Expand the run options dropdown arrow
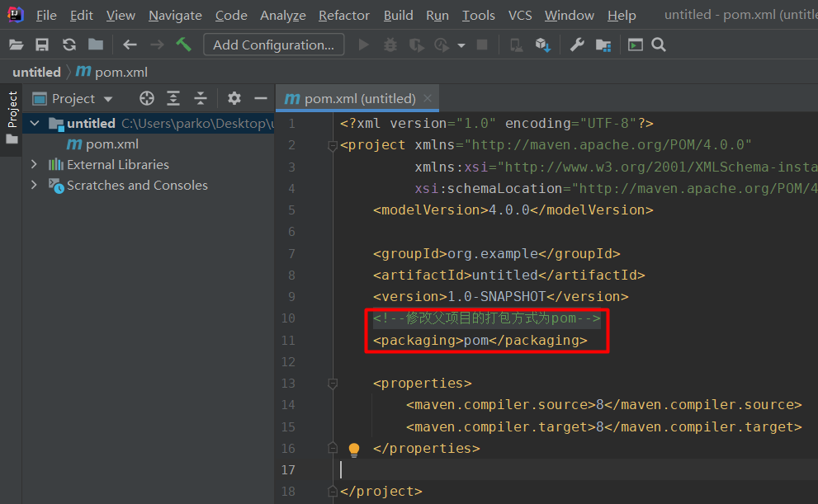This screenshot has height=504, width=818. point(461,45)
